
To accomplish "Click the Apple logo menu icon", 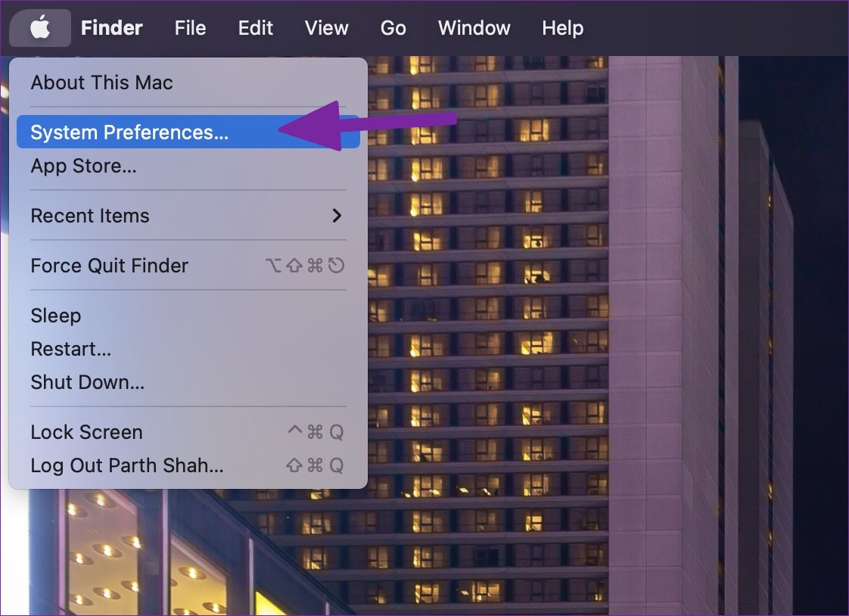I will coord(40,27).
